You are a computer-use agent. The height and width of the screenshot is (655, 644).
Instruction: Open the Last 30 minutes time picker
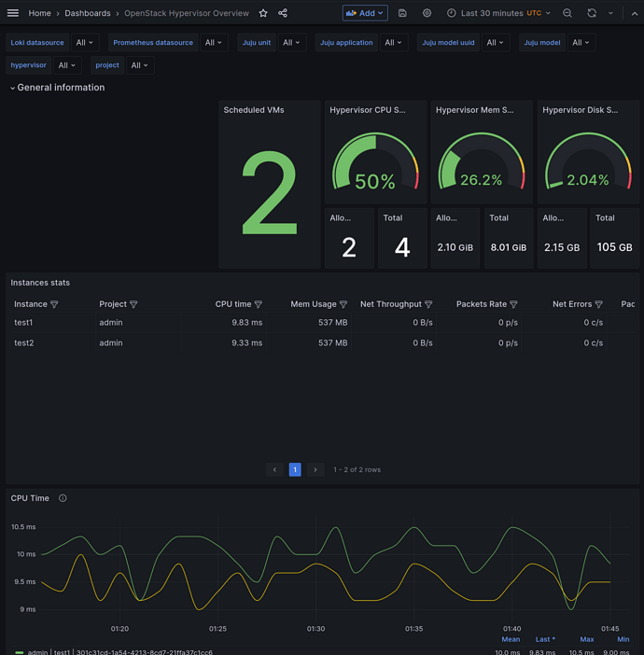[x=498, y=13]
